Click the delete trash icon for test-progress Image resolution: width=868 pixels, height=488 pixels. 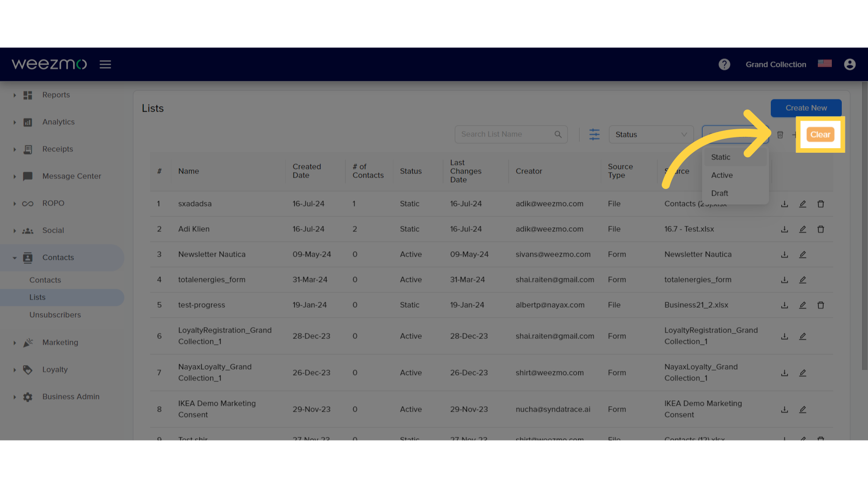pyautogui.click(x=821, y=305)
